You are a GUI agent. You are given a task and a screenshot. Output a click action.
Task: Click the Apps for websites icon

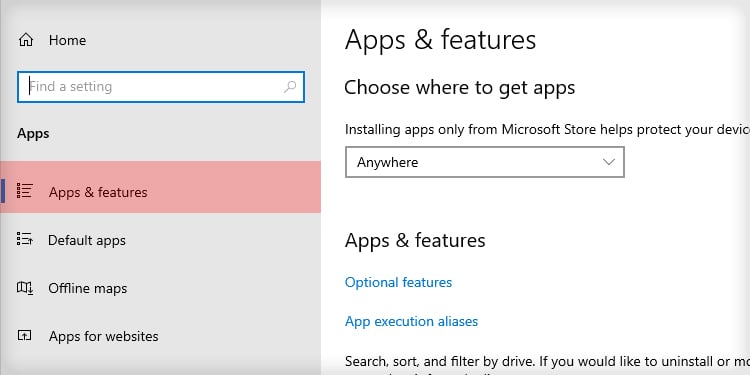(24, 335)
